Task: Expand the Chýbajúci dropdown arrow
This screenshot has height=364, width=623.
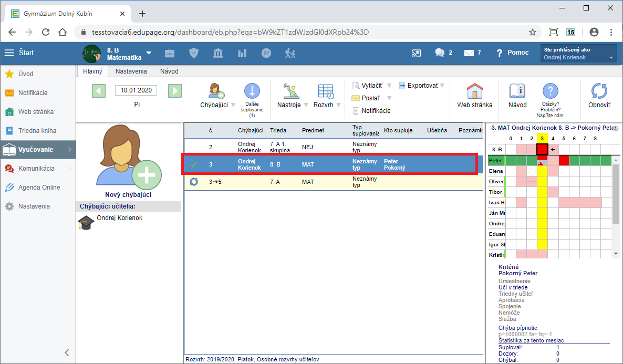Action: (x=233, y=105)
